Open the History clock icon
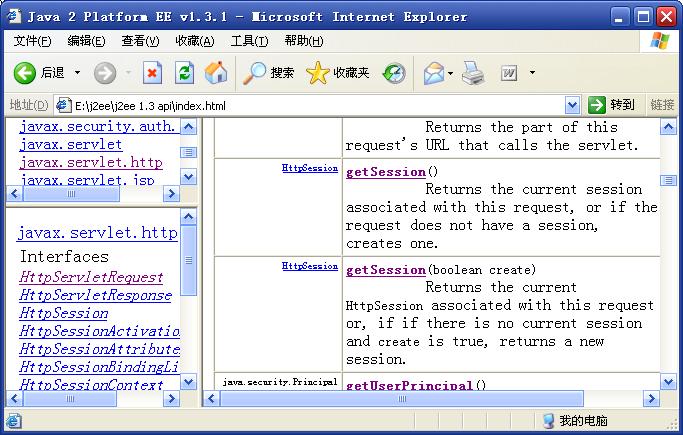Viewport: 683px width, 435px height. pos(394,73)
